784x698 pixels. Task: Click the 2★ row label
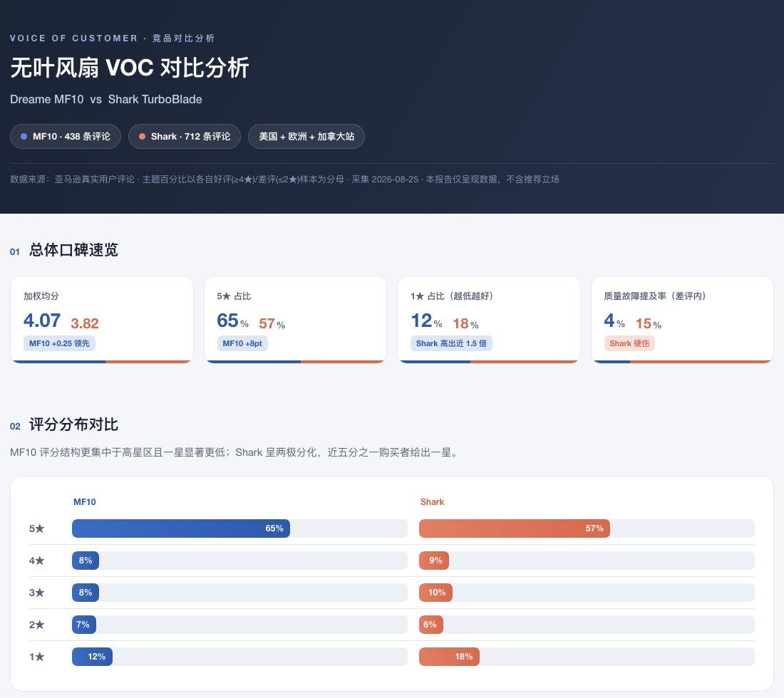click(x=36, y=625)
